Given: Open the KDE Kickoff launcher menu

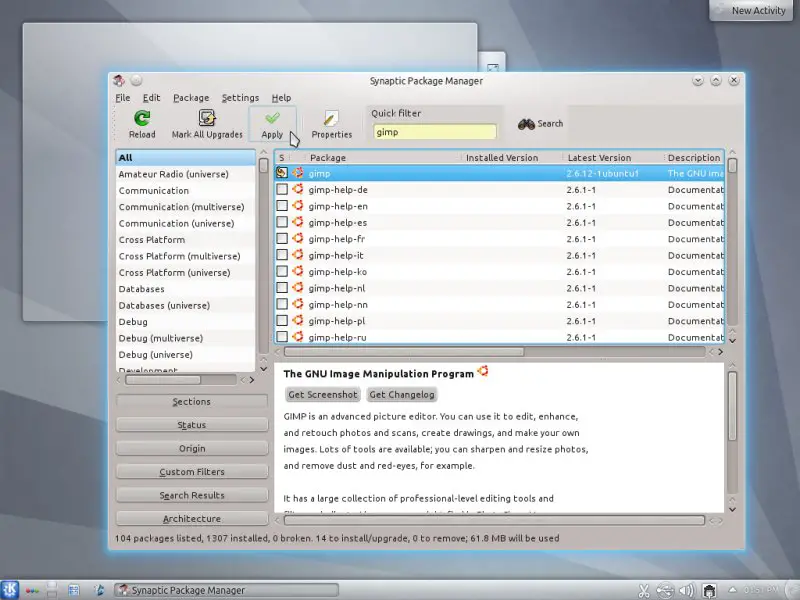Looking at the screenshot, I should (x=10, y=590).
